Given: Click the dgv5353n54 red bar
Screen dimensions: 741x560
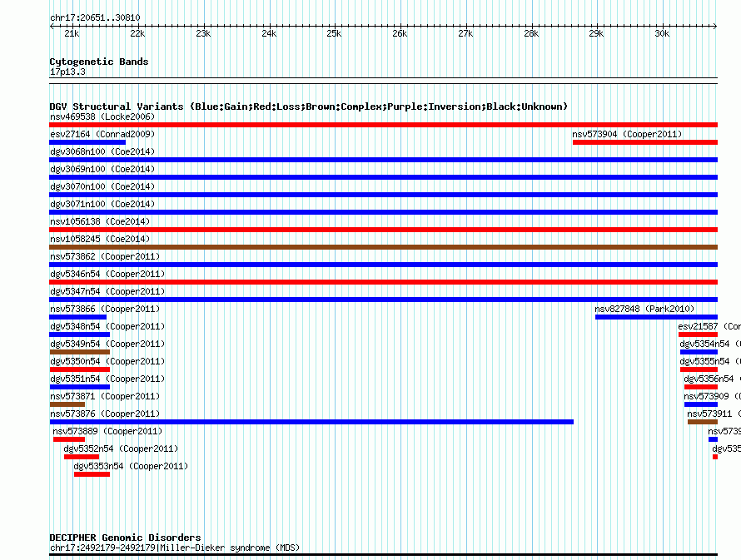Looking at the screenshot, I should [x=92, y=474].
